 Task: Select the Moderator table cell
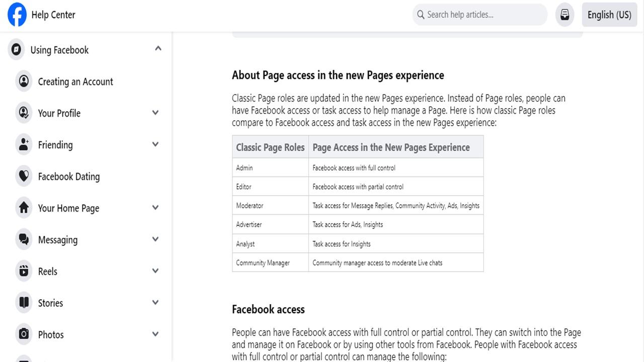point(270,206)
